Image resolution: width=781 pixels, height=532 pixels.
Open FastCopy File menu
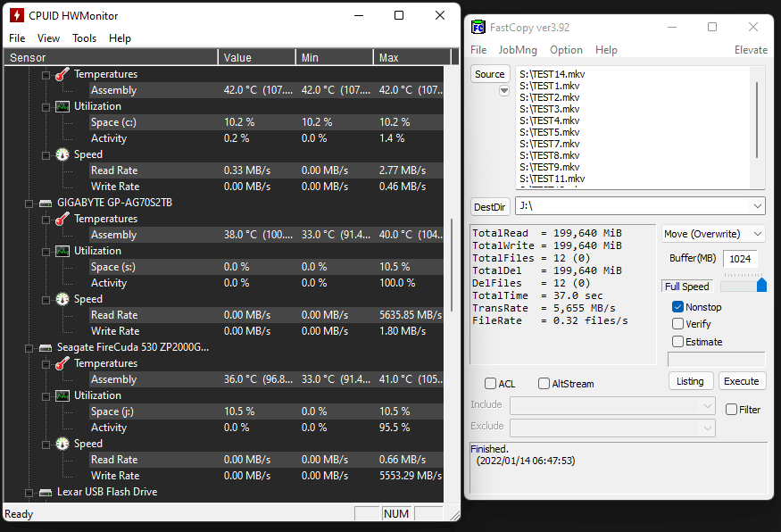tap(478, 50)
